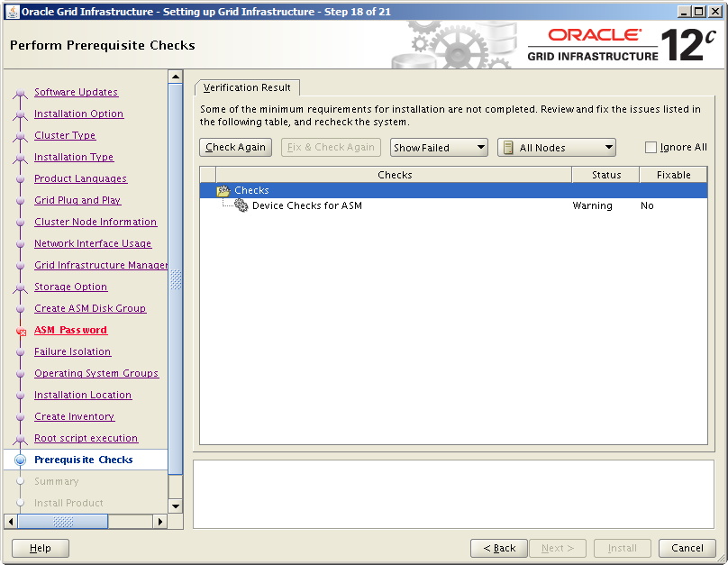
Task: Open the All Nodes dropdown
Action: (x=556, y=148)
